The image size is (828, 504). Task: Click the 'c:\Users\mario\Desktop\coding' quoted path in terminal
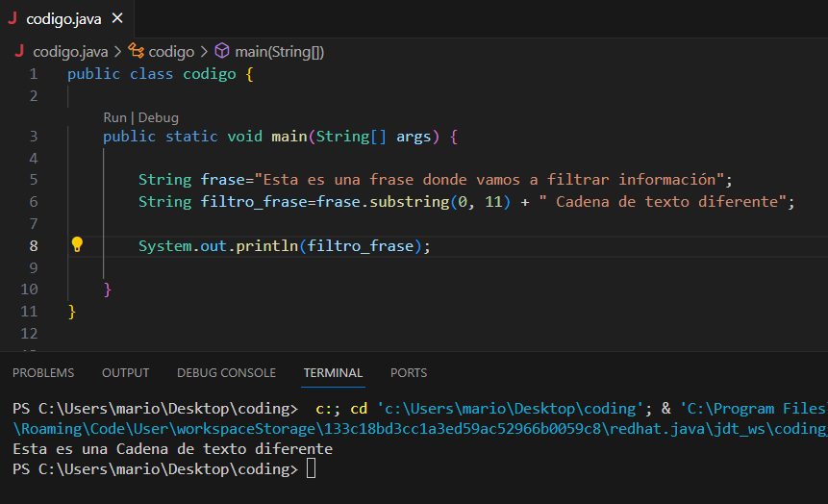pyautogui.click(x=511, y=409)
